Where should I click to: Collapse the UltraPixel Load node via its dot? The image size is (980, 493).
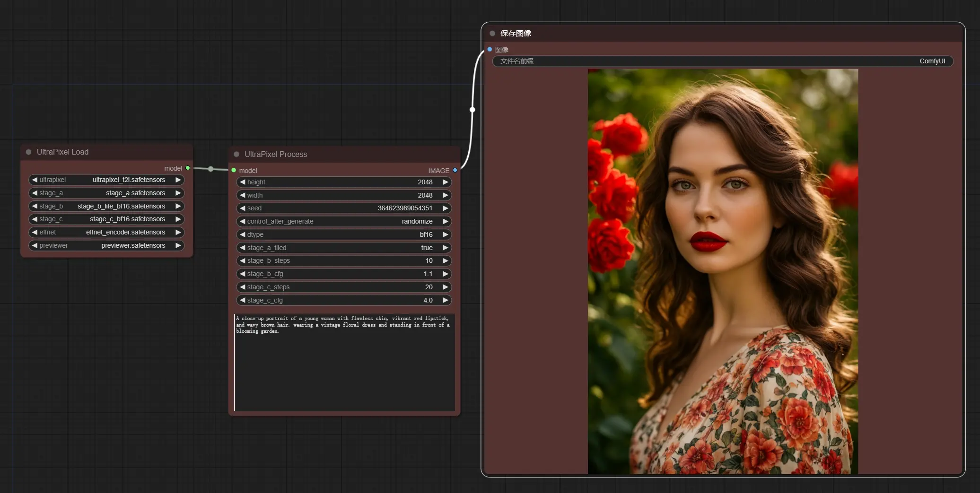pos(28,152)
